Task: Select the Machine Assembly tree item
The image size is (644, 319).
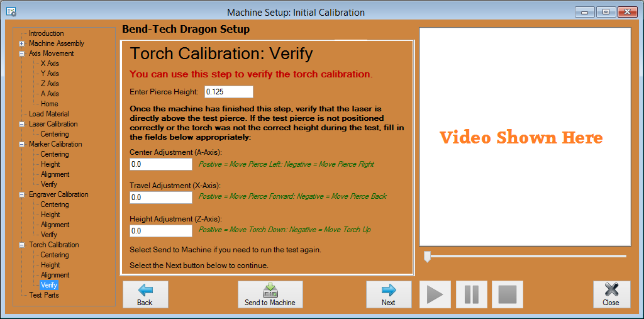Action: point(57,43)
